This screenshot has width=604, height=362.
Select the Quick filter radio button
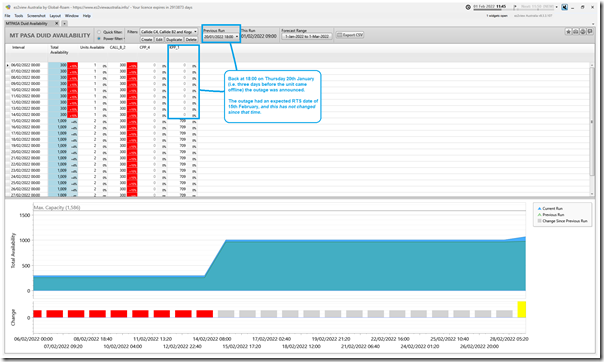point(99,32)
